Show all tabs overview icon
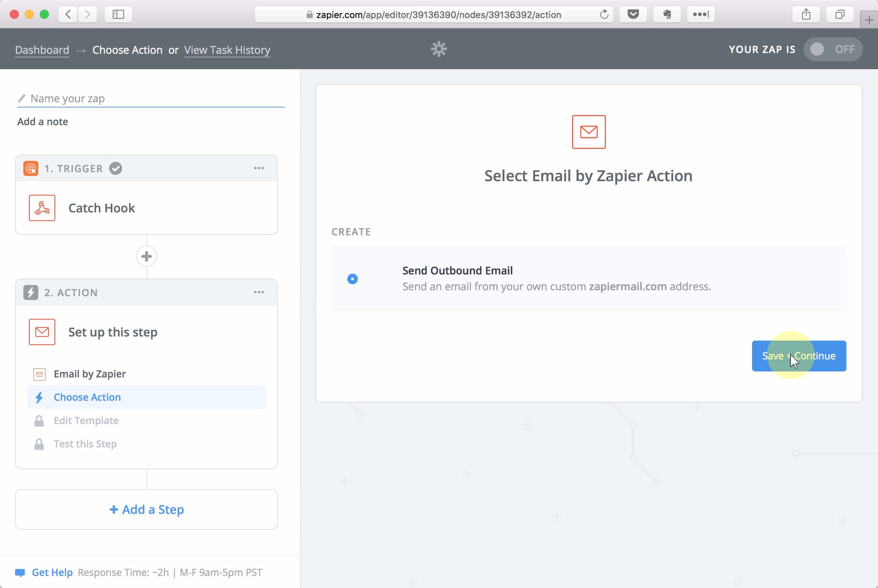This screenshot has width=878, height=588. pyautogui.click(x=840, y=14)
